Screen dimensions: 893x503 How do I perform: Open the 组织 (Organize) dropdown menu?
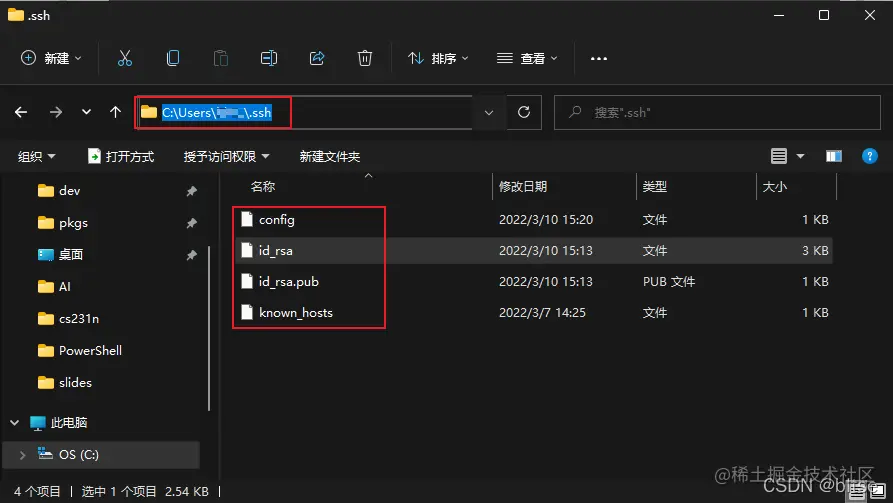click(x=36, y=156)
